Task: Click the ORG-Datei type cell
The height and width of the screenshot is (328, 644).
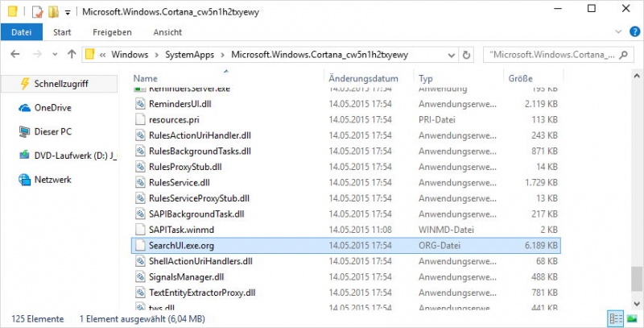Action: [x=440, y=246]
